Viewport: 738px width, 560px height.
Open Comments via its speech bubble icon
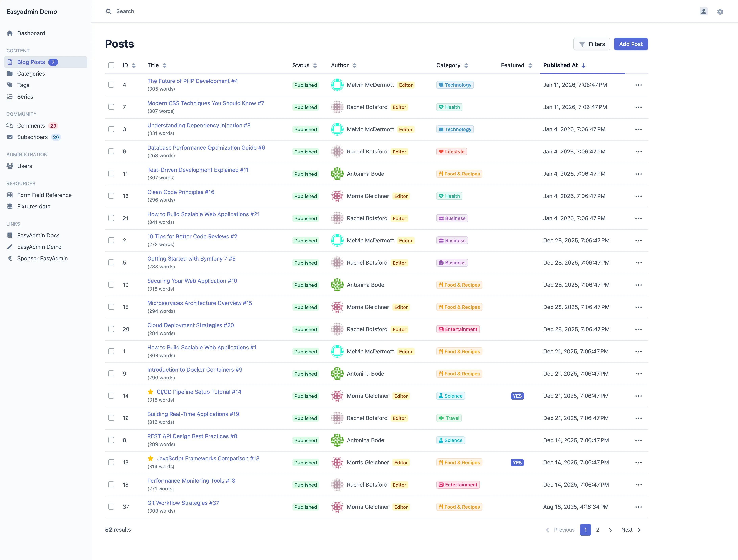tap(10, 125)
